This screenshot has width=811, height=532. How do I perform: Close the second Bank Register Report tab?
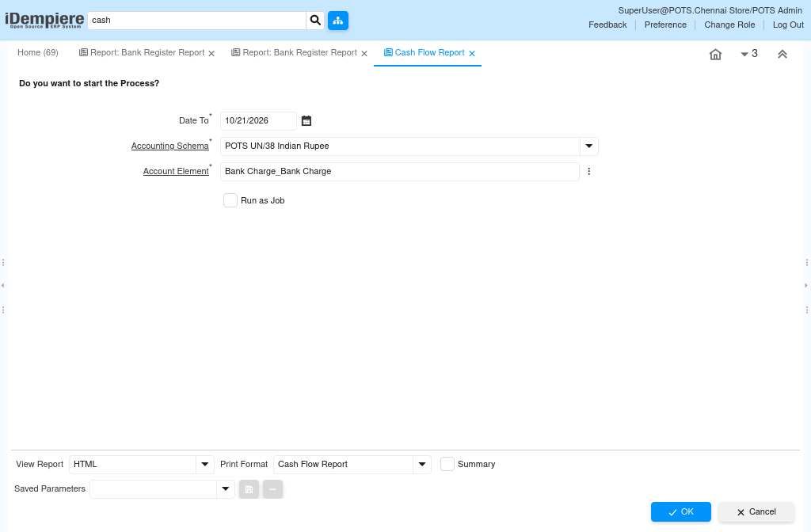364,53
